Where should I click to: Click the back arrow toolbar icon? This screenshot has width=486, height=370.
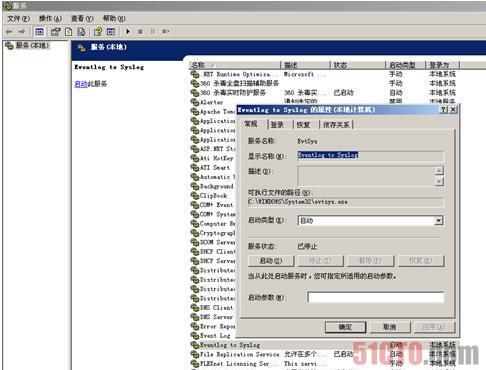tap(9, 32)
